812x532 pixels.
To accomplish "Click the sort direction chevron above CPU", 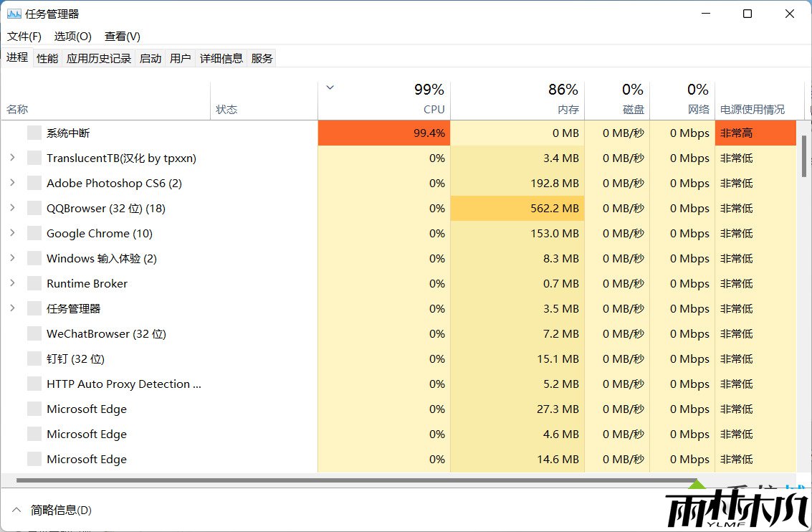I will (330, 87).
